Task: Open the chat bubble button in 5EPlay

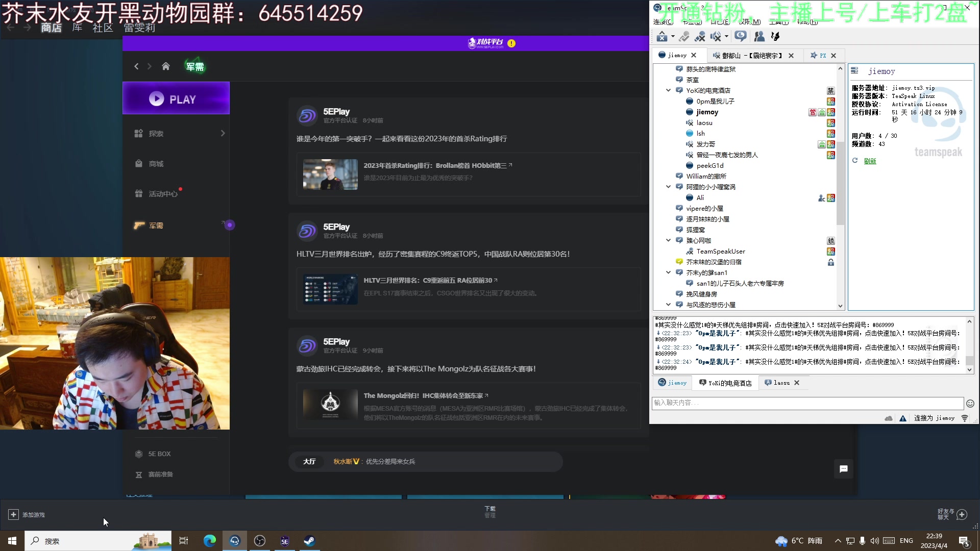Action: tap(844, 469)
